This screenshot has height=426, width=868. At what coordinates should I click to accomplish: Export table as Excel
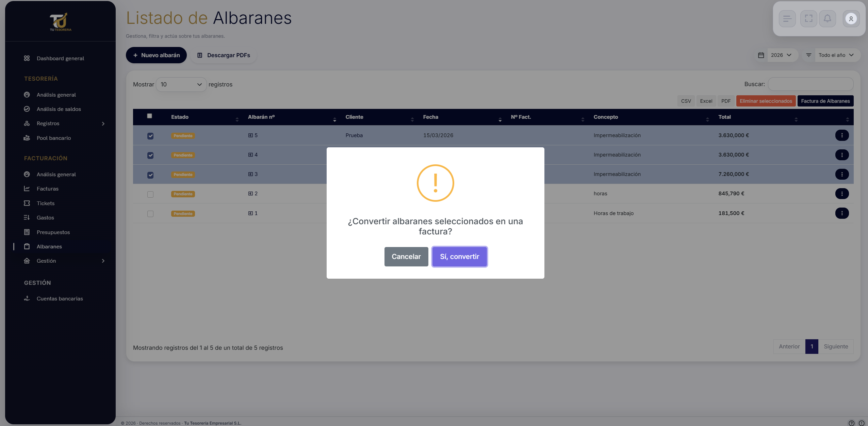pyautogui.click(x=706, y=101)
